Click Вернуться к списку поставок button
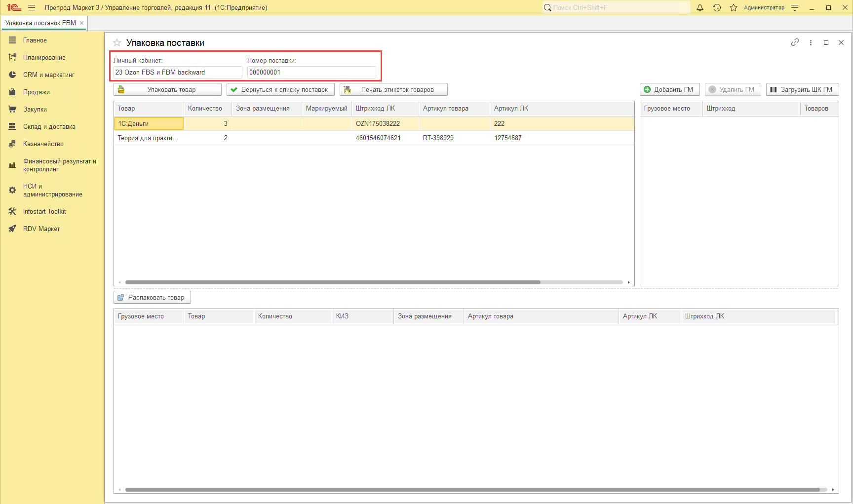Viewport: 853px width, 504px height. pos(280,89)
